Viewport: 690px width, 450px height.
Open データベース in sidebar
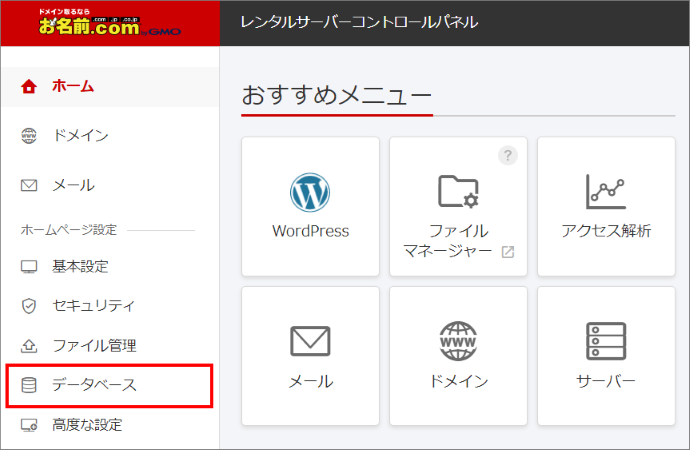coord(94,385)
